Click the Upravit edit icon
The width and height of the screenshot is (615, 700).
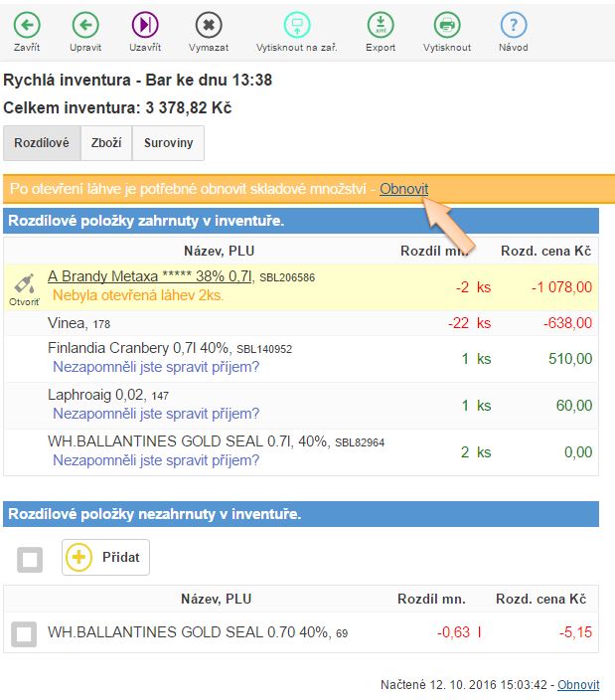85,26
